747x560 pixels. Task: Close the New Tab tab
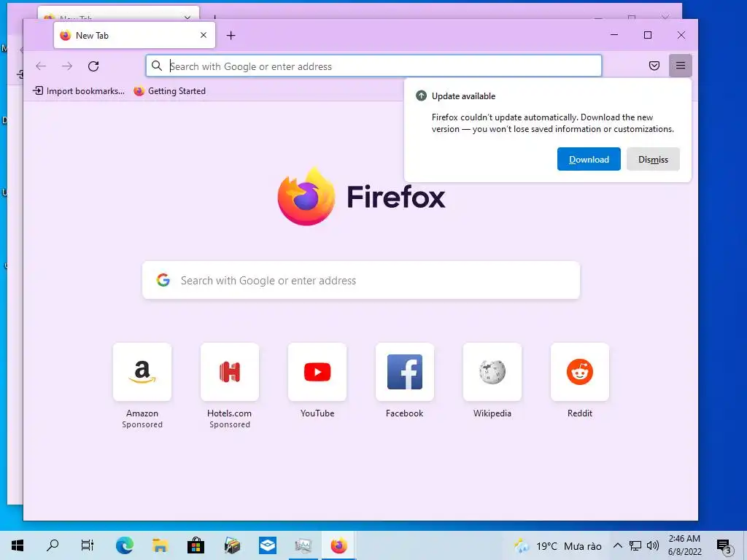click(x=204, y=35)
